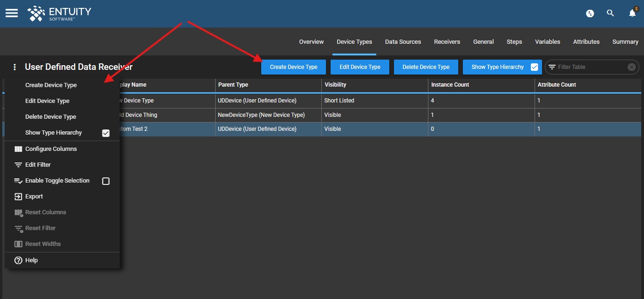
Task: Open the three-dot overflow menu beside title
Action: point(15,67)
